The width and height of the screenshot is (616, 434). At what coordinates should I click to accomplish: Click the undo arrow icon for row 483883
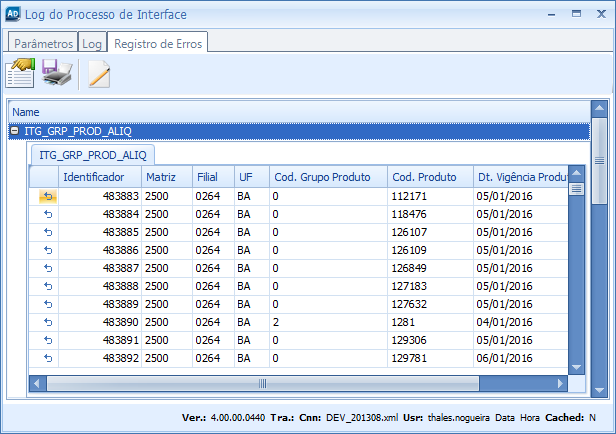click(46, 196)
